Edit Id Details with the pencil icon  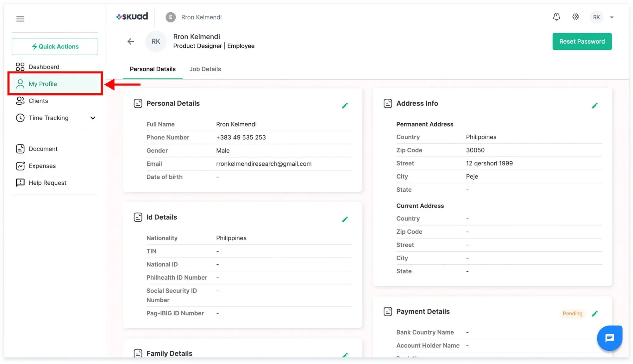tap(345, 219)
